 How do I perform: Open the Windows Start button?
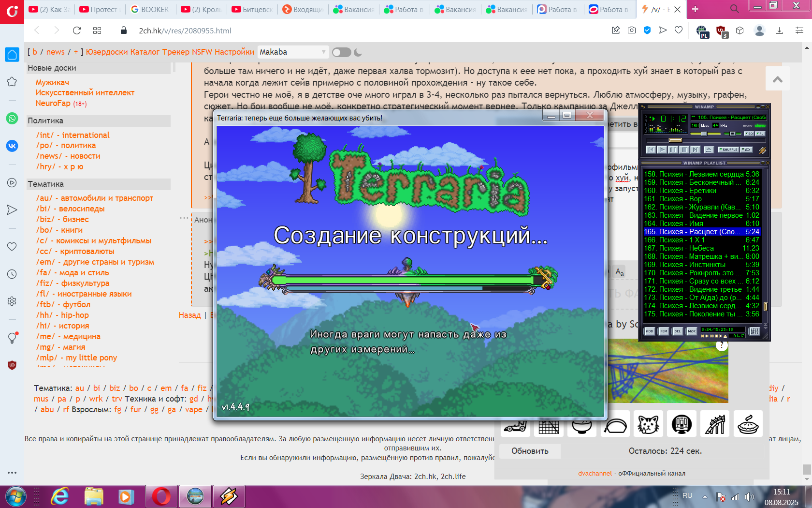(16, 496)
